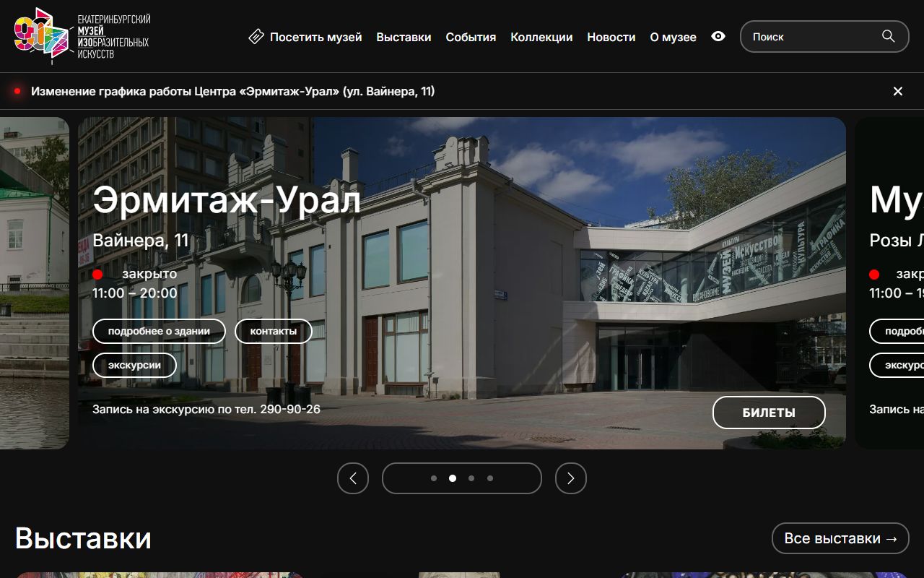
Task: Click the БИЛЕТЫ button
Action: coord(769,413)
